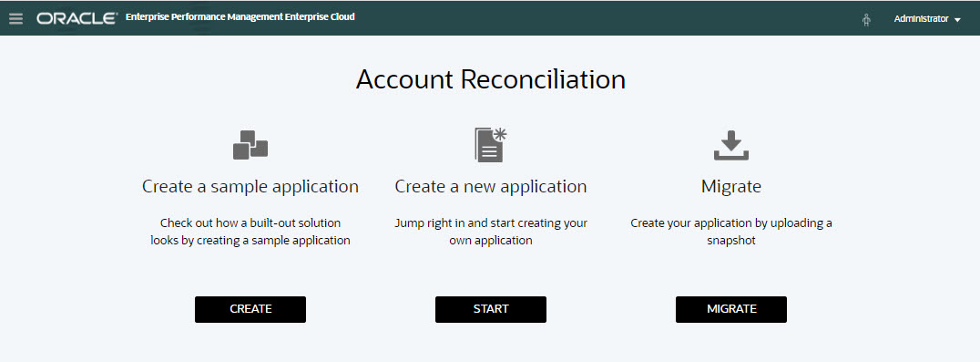Viewport: 980px width, 362px height.
Task: Expand the Administrator user dropdown
Action: pos(927,19)
